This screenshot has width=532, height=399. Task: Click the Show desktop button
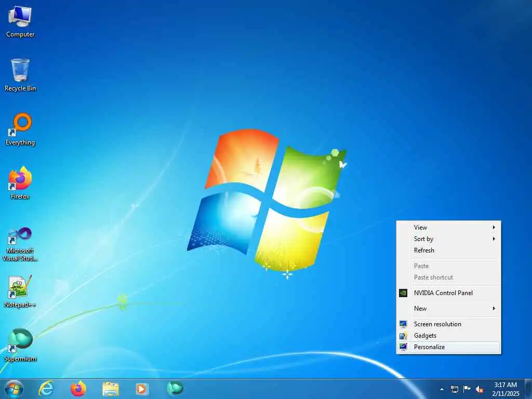pos(528,389)
